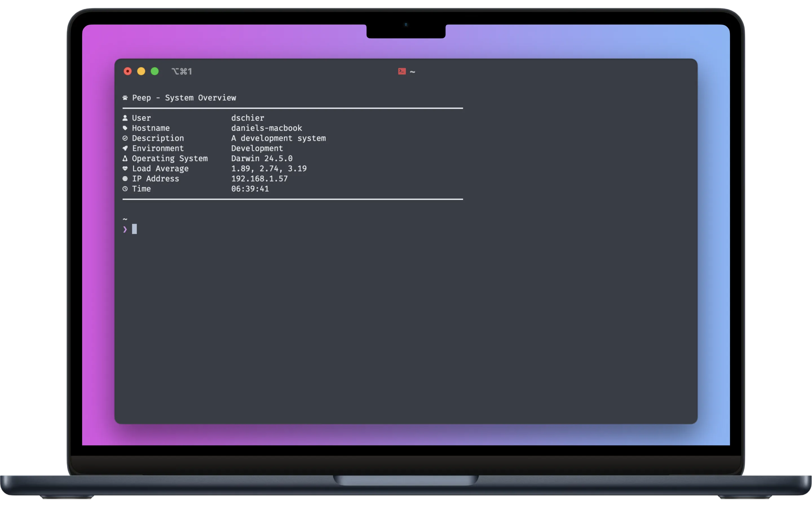Click the tilde title in window header

point(412,72)
